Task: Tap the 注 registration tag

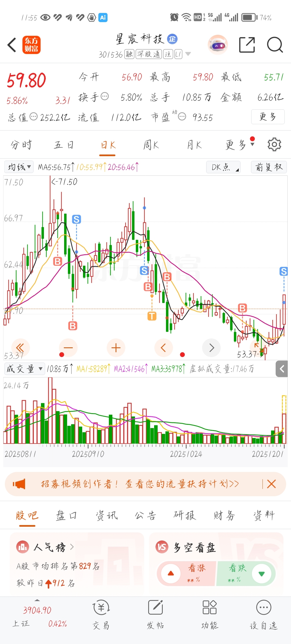Action: 168,54
